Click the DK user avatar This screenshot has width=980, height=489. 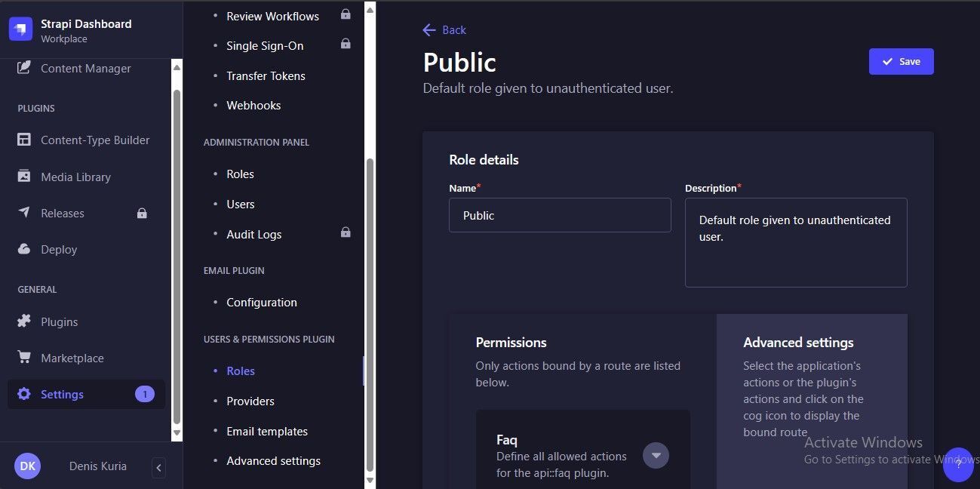[28, 466]
